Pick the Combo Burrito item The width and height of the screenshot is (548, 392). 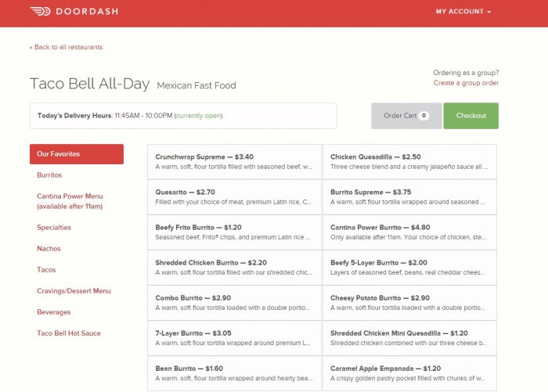pos(235,303)
